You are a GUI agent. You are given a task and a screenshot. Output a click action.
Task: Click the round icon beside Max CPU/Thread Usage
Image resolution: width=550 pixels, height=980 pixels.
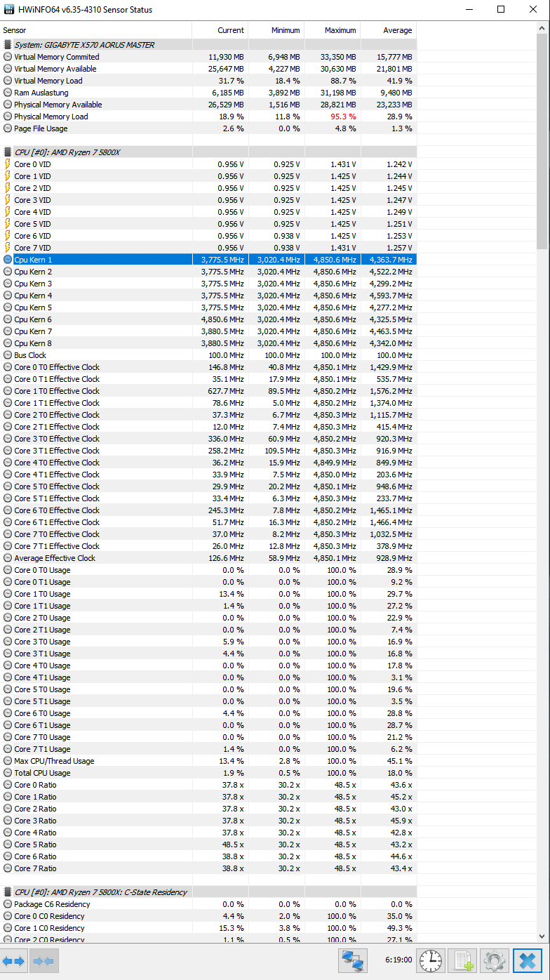coord(8,761)
